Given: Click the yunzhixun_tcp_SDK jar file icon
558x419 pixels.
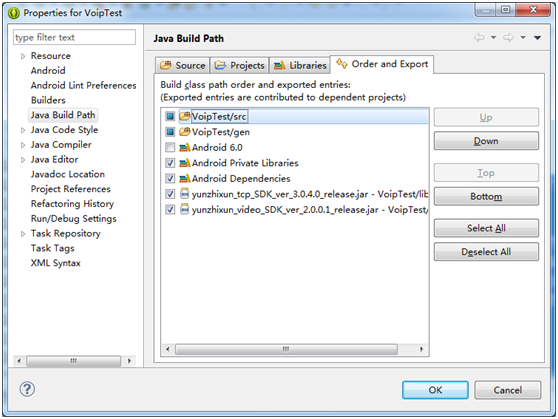Looking at the screenshot, I should (184, 194).
